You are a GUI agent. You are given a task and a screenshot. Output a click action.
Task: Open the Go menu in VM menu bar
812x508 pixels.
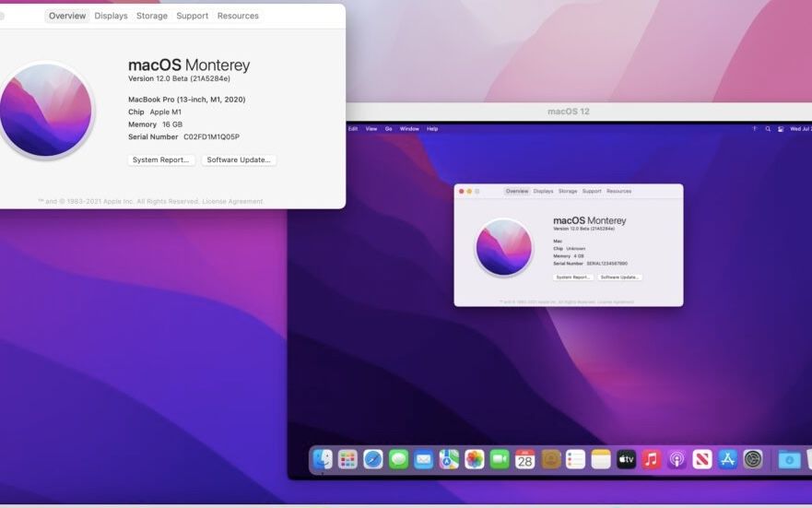389,129
